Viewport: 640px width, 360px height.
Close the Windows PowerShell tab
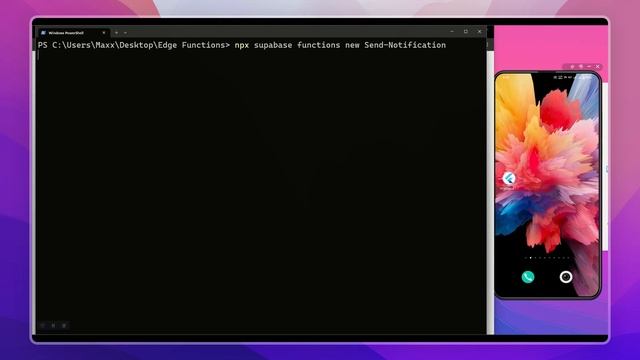pos(104,33)
